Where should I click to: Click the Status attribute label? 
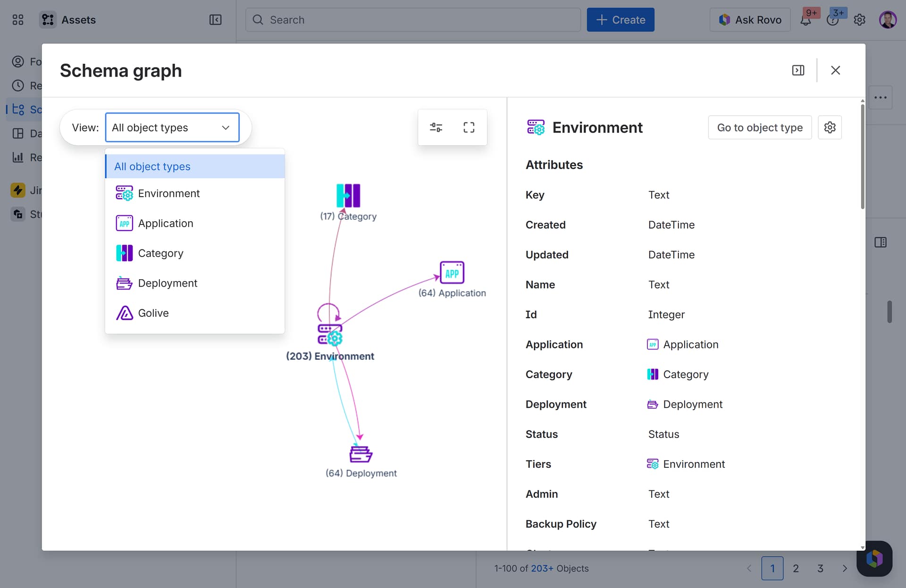[x=542, y=434]
